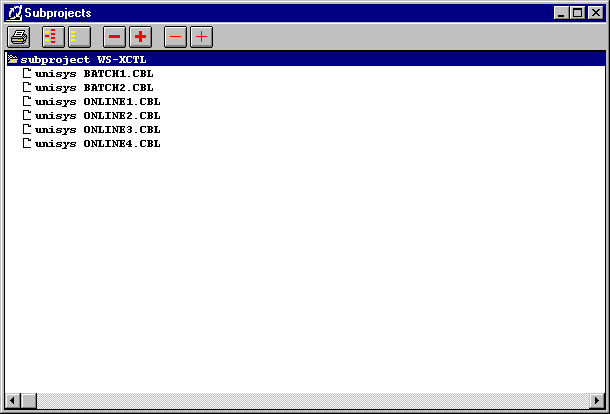The height and width of the screenshot is (414, 610).
Task: Open the Subprojects window system menu icon
Action: pyautogui.click(x=15, y=13)
